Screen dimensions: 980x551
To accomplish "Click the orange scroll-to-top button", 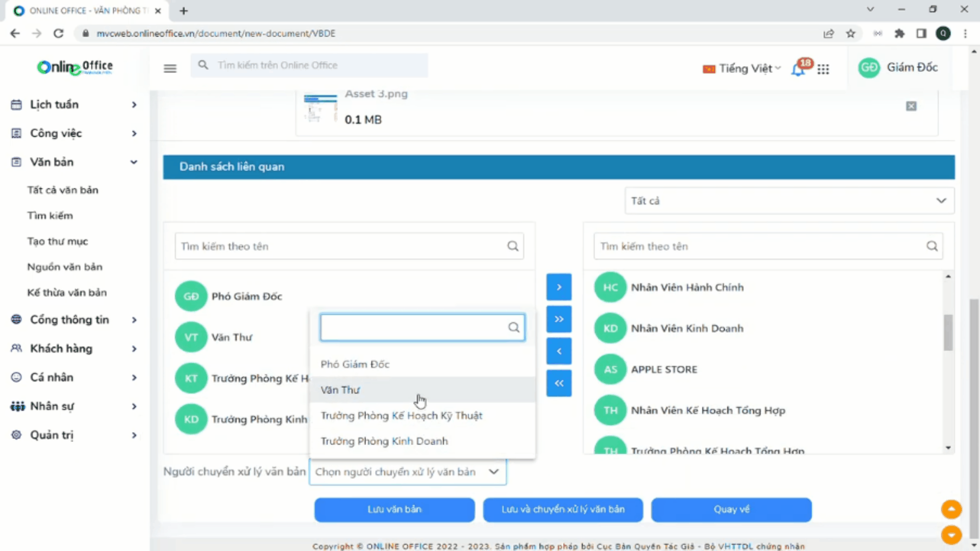I will tap(951, 509).
